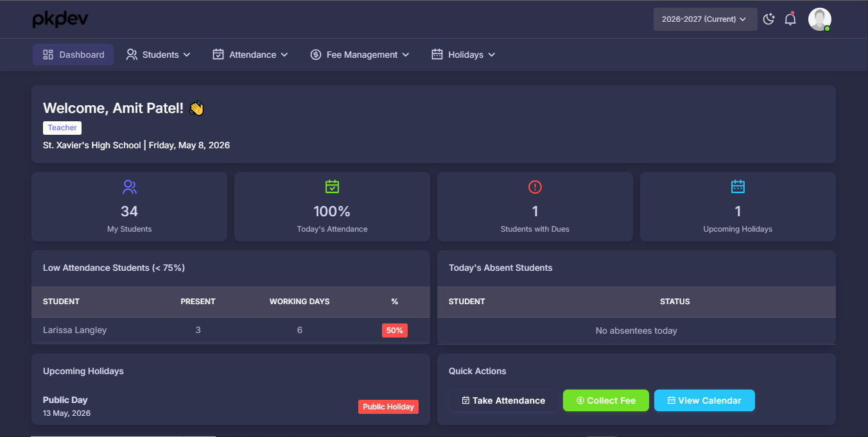Toggle dark mode moon icon
868x437 pixels.
point(768,19)
